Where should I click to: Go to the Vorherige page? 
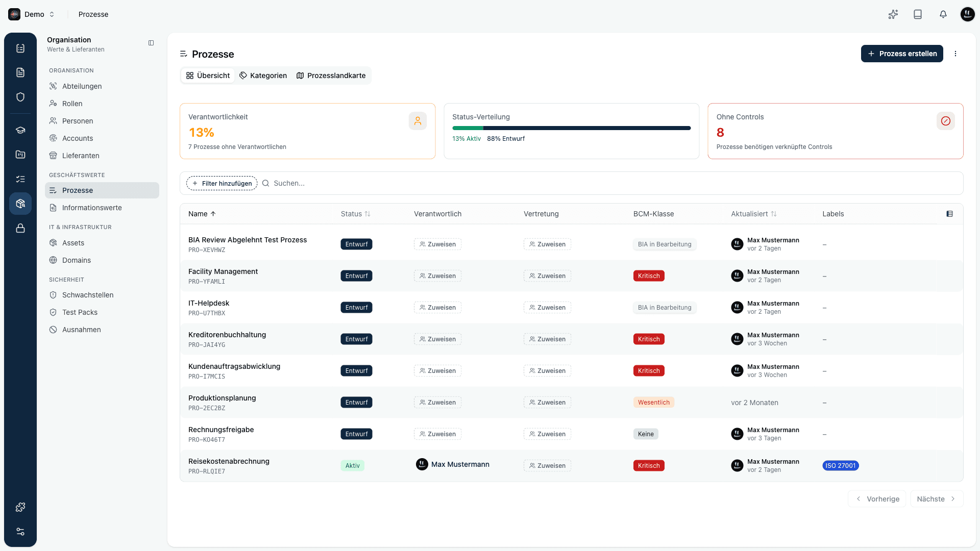pos(877,499)
